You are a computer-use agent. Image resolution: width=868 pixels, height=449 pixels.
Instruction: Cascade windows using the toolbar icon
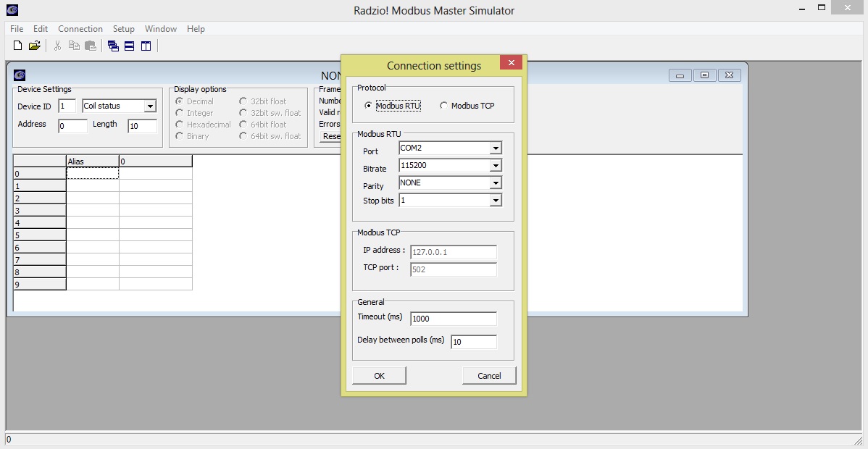[x=114, y=46]
